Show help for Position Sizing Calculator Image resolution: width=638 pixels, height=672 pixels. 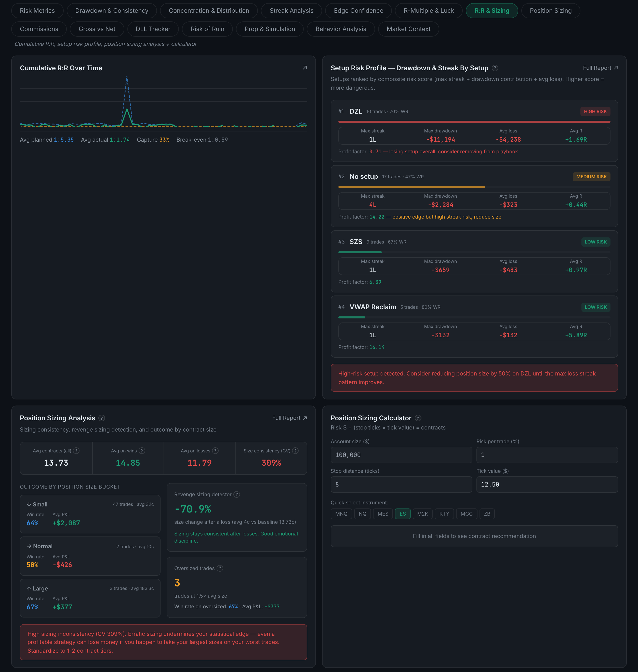pyautogui.click(x=418, y=418)
